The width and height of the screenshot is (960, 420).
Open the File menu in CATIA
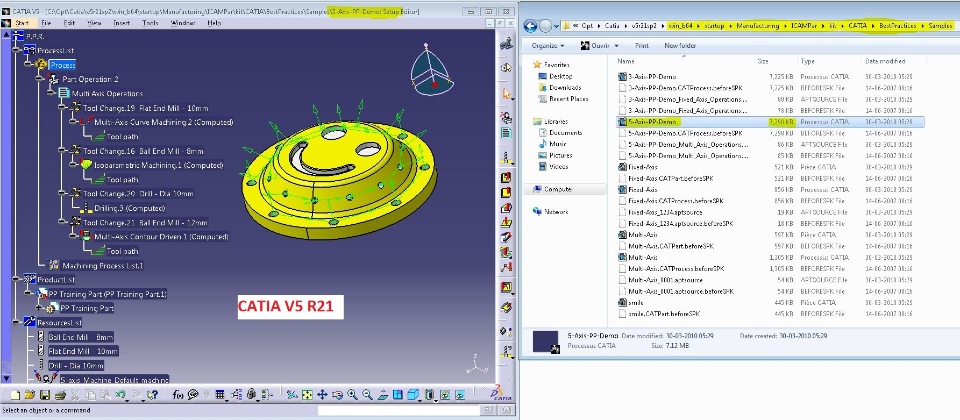click(48, 23)
